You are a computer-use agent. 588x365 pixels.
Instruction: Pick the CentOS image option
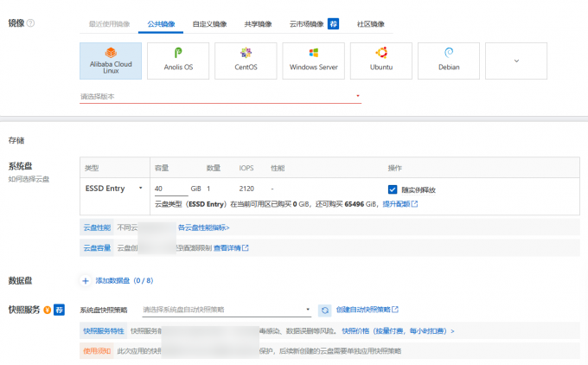[246, 61]
